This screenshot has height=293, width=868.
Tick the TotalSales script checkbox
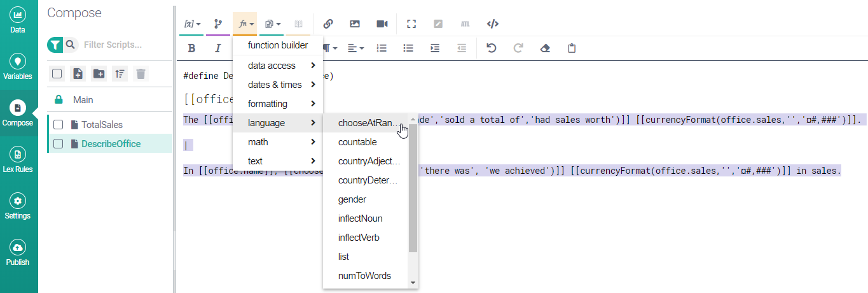58,125
